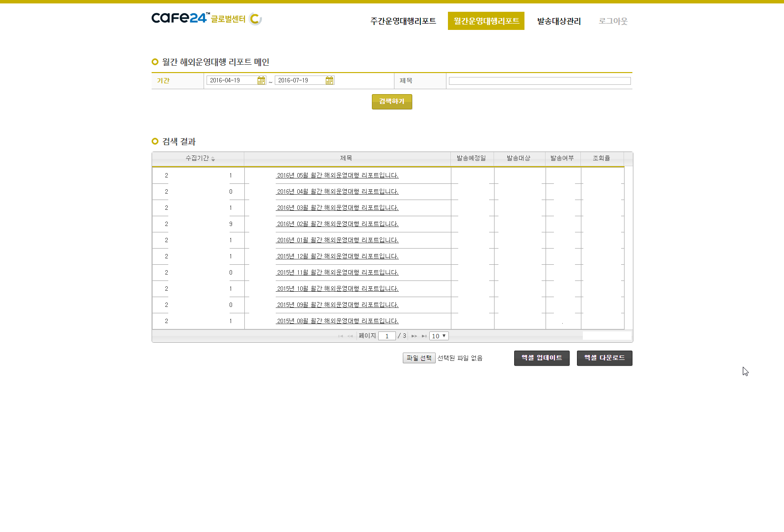Image resolution: width=784 pixels, height=532 pixels.
Task: Open 주간운영대행리포트 menu
Action: pos(403,21)
